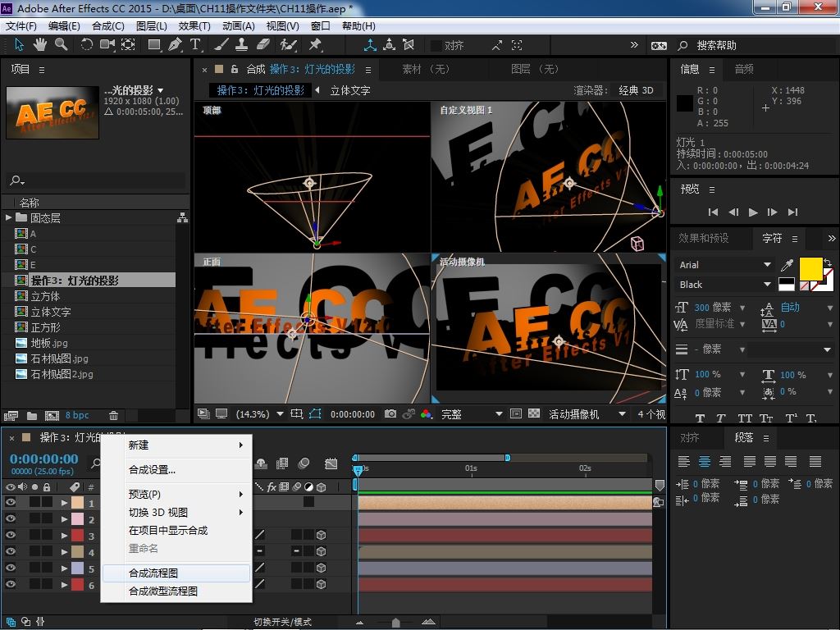Viewport: 840px width, 630px height.
Task: Open the 文件(F) menu
Action: [x=21, y=25]
